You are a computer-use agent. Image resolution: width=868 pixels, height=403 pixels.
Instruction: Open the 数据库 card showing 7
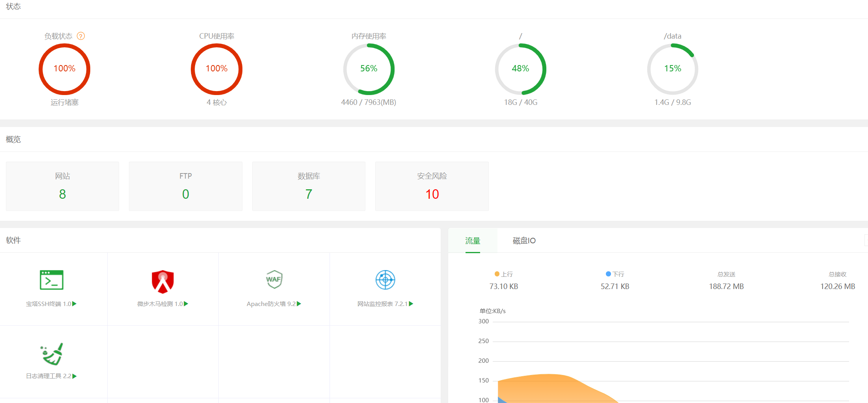[x=309, y=186]
